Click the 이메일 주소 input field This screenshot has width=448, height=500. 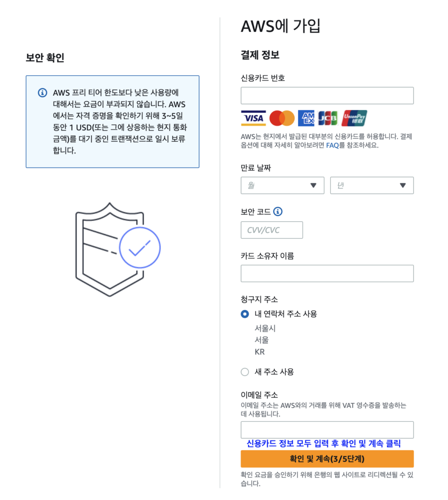pyautogui.click(x=326, y=430)
